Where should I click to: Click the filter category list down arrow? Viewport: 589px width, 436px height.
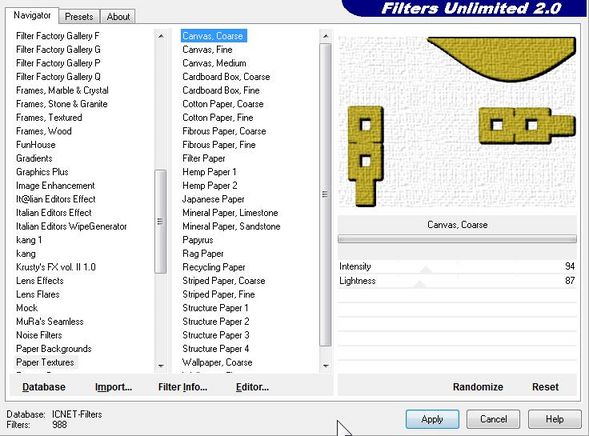click(161, 365)
